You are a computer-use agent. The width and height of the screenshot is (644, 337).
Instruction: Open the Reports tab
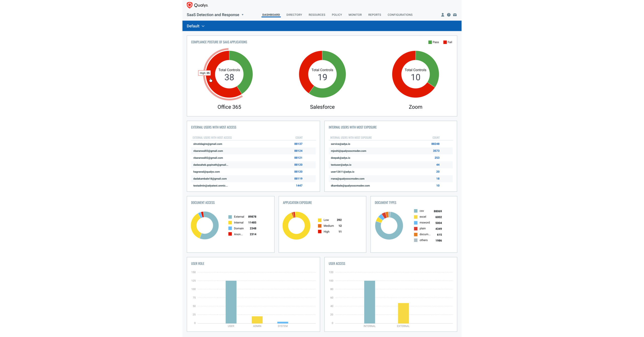pos(375,15)
